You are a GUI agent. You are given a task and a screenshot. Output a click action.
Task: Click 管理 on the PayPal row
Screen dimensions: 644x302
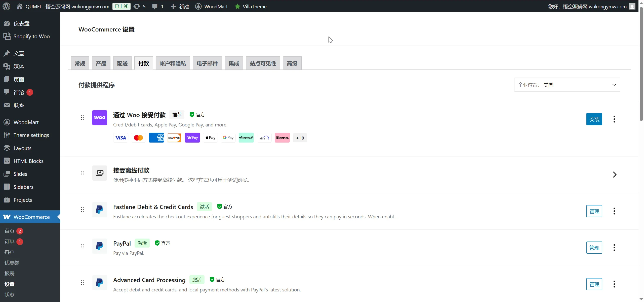[x=594, y=247]
